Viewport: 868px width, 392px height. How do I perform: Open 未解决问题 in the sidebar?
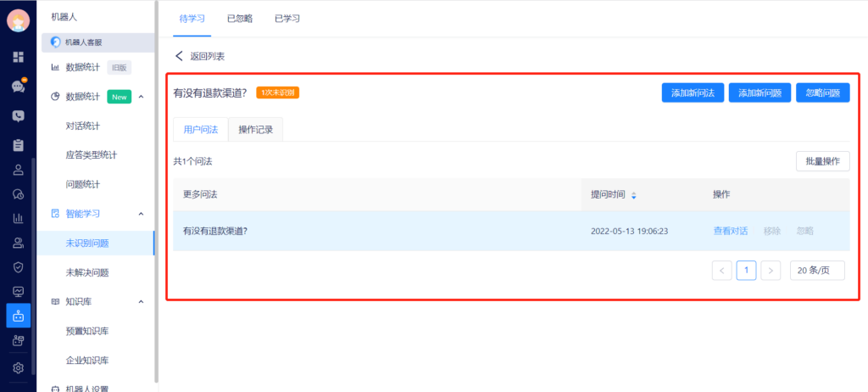click(87, 272)
